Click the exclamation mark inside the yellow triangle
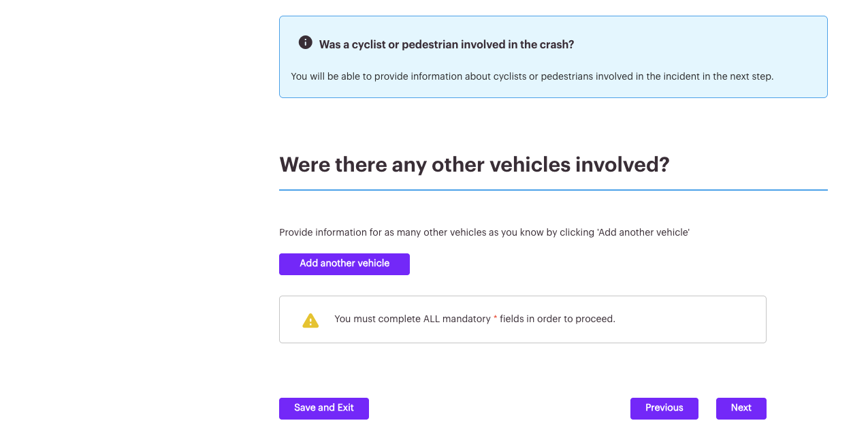The image size is (868, 440). (x=310, y=320)
